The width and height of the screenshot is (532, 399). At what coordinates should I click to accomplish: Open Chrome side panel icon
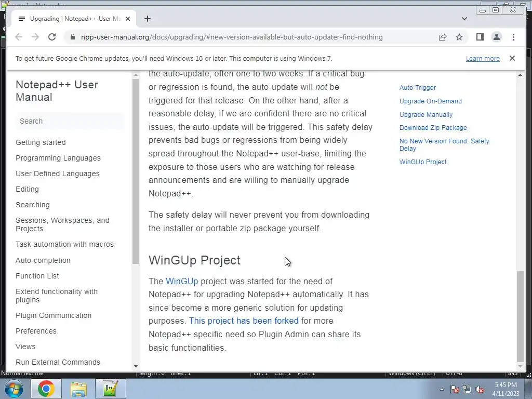[480, 37]
